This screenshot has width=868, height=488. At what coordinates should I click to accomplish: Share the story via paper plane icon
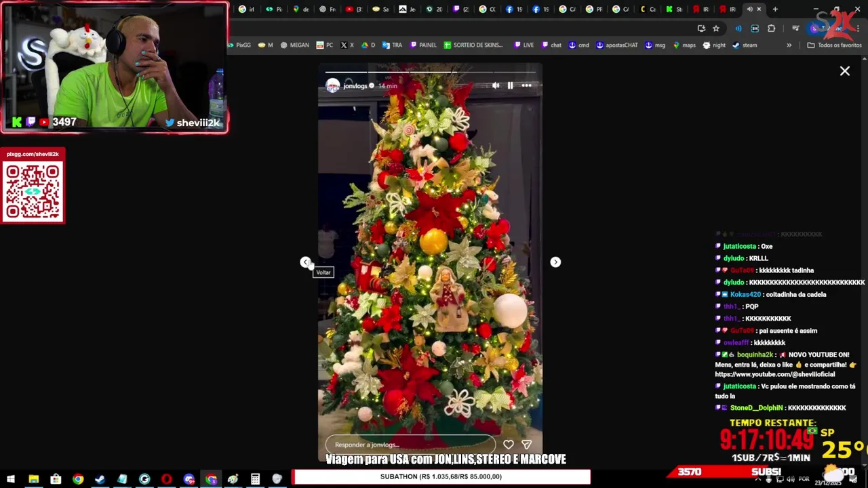click(x=526, y=445)
